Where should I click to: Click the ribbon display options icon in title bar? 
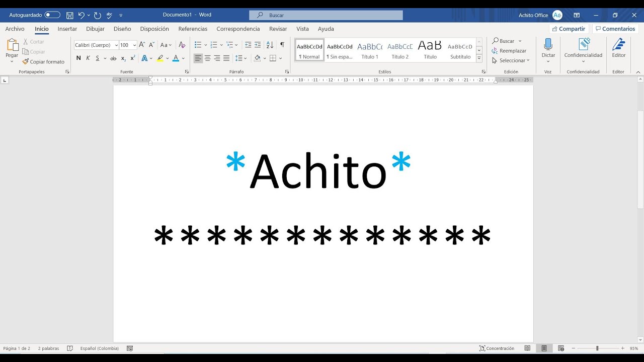coord(577,15)
